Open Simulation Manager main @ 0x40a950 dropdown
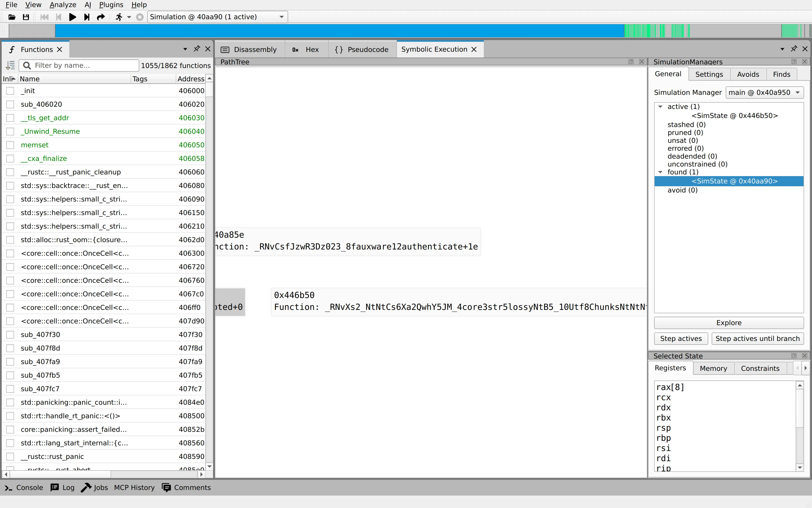This screenshot has width=812, height=508. [x=764, y=93]
